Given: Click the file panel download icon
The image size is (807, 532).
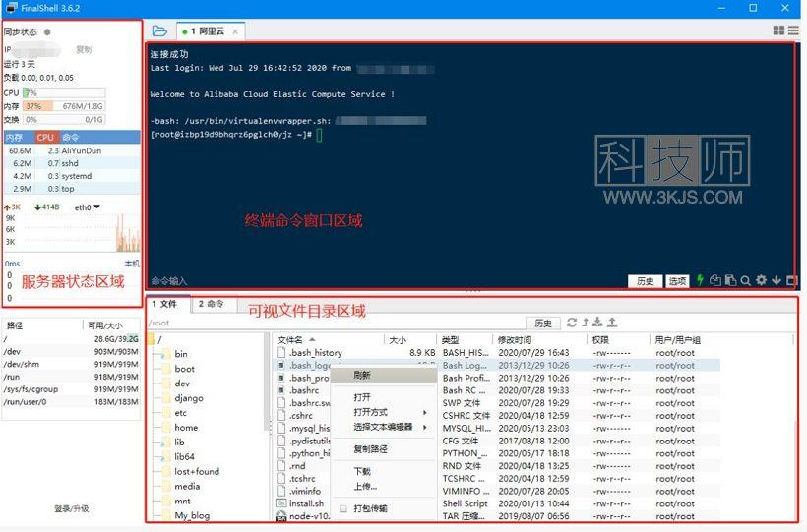Looking at the screenshot, I should tap(597, 323).
